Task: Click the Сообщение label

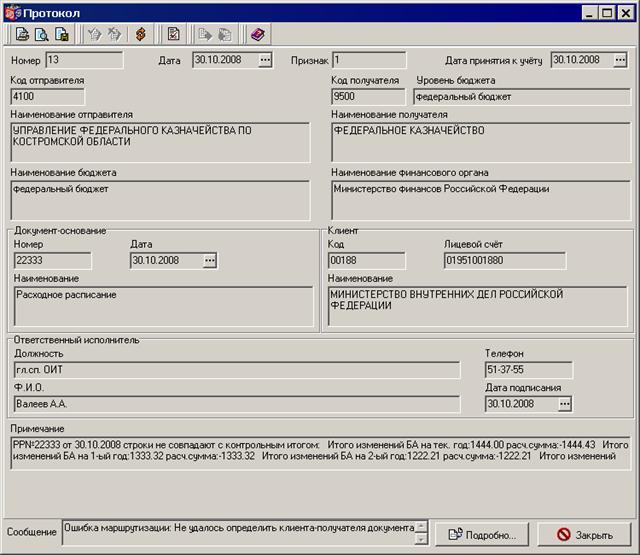Action: [31, 532]
